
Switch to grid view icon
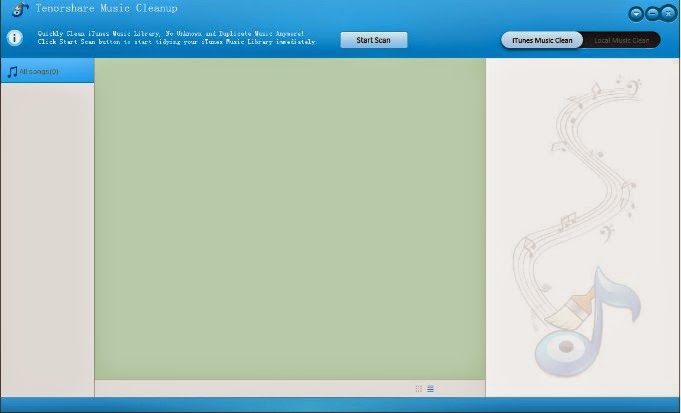tap(419, 389)
